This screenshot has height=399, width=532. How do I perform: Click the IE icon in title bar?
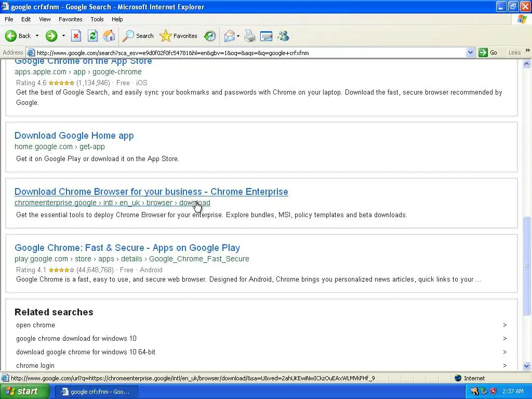(5, 6)
